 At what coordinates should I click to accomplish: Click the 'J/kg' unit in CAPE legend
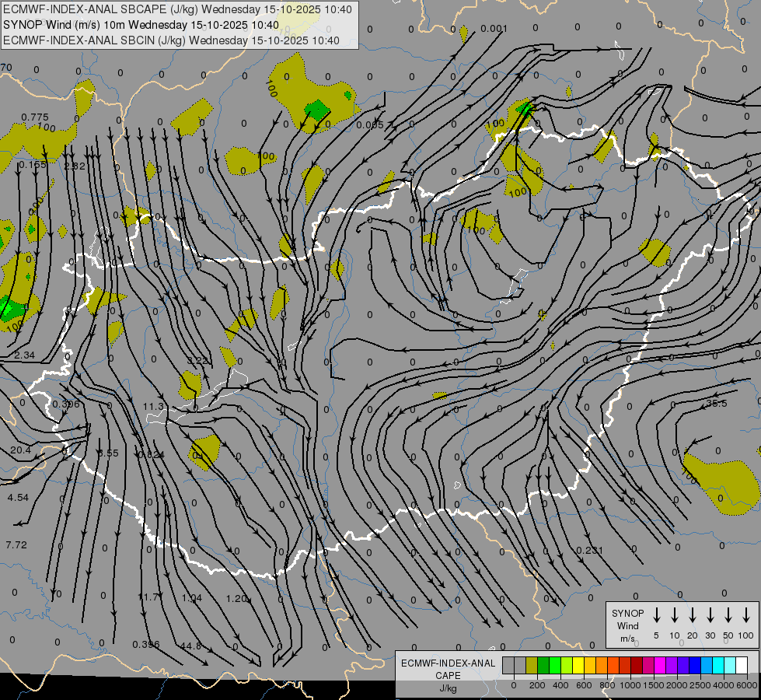pyautogui.click(x=448, y=688)
